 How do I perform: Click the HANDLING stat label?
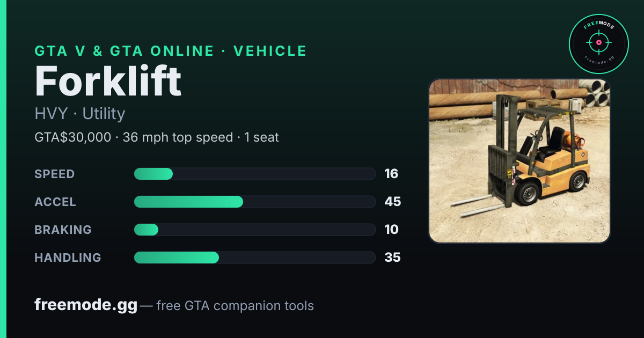68,258
